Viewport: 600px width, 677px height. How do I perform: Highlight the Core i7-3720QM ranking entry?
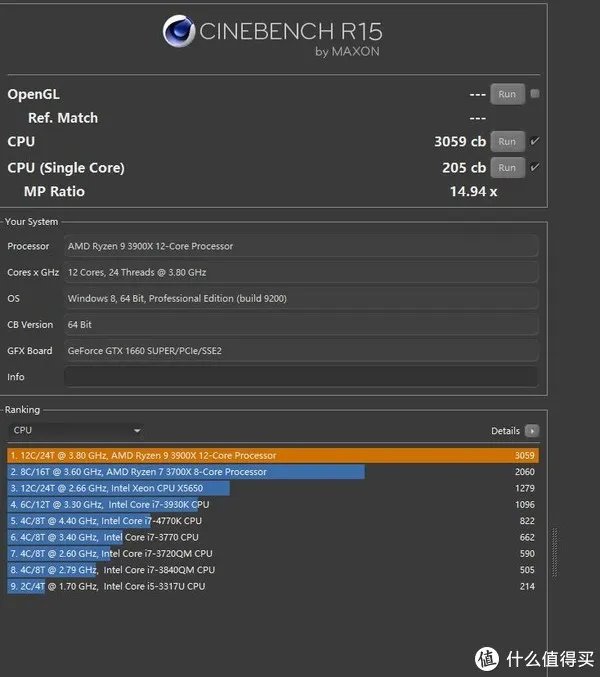(272, 553)
